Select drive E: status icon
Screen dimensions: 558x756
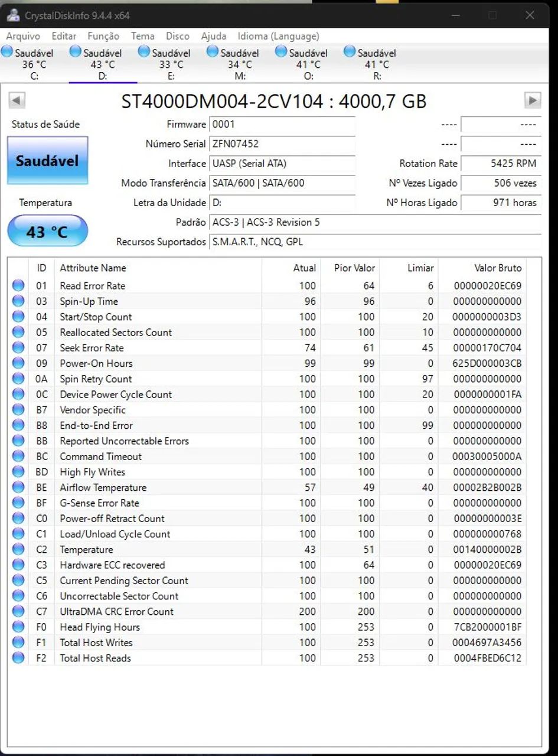pyautogui.click(x=143, y=52)
